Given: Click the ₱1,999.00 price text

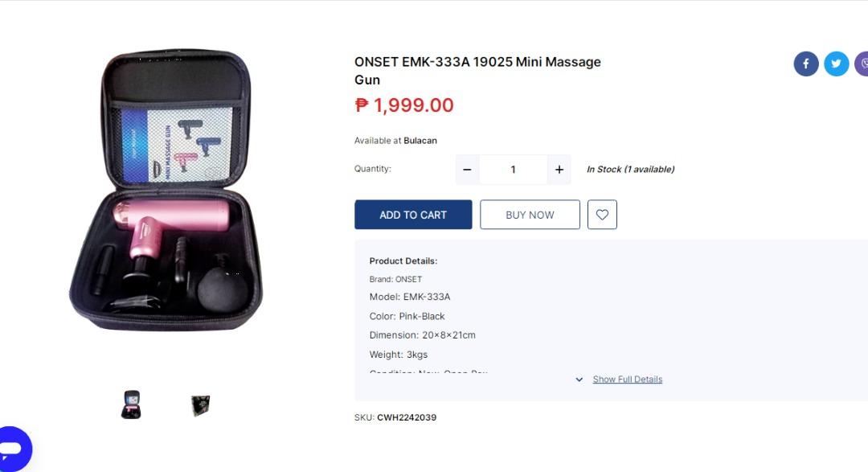Looking at the screenshot, I should pyautogui.click(x=404, y=105).
